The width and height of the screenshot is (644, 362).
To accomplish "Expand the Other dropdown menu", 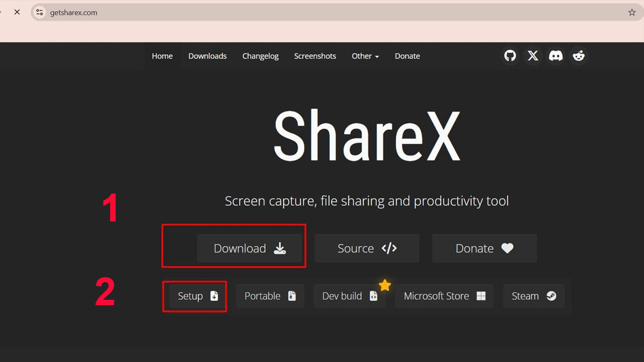I will [365, 56].
